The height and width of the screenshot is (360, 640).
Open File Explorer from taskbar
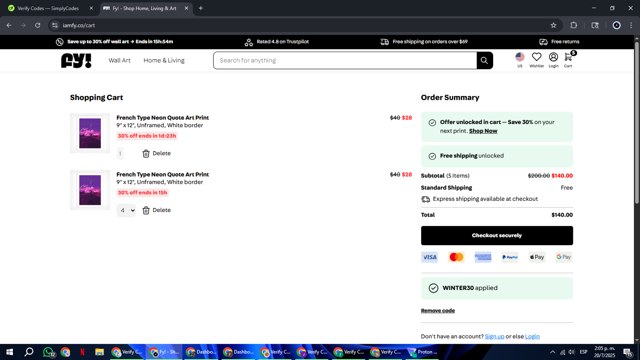99,352
